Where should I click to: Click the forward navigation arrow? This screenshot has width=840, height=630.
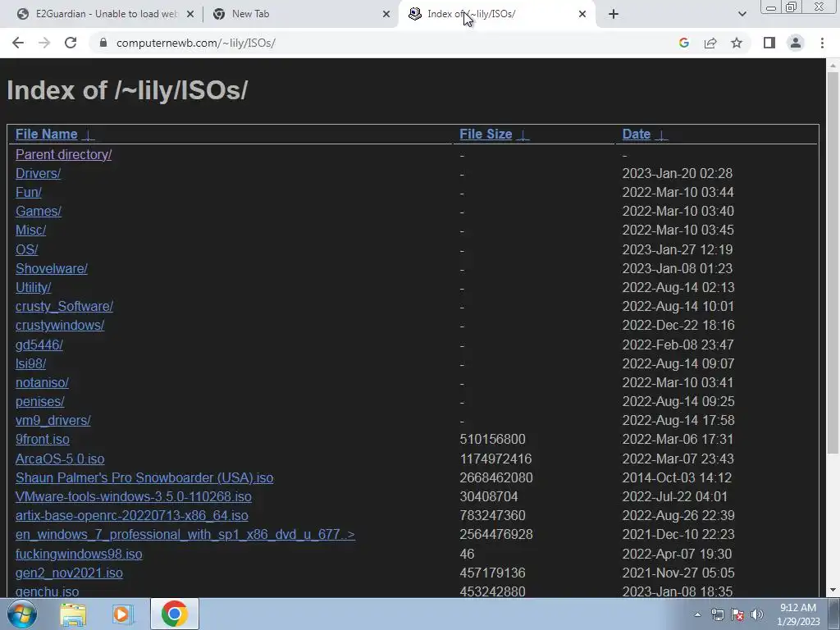44,43
